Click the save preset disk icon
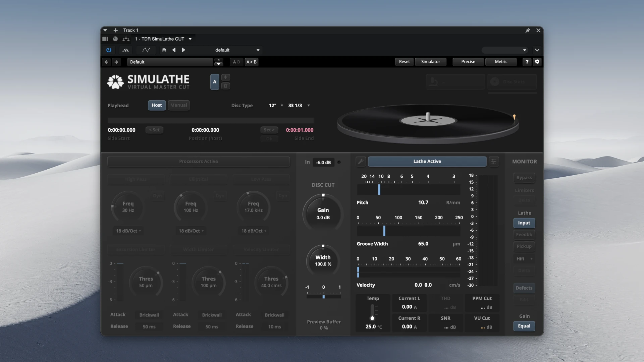Screen dimensions: 644x362 164,50
